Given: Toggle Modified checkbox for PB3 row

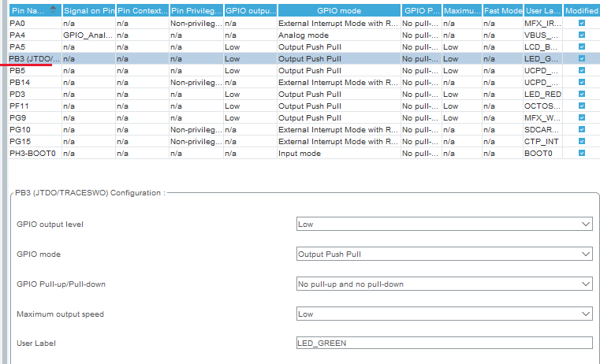Looking at the screenshot, I should click(x=582, y=58).
